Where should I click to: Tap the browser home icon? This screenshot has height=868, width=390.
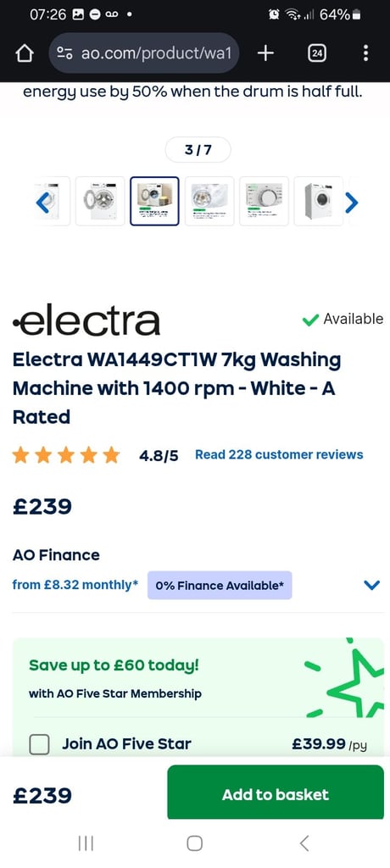click(x=25, y=53)
